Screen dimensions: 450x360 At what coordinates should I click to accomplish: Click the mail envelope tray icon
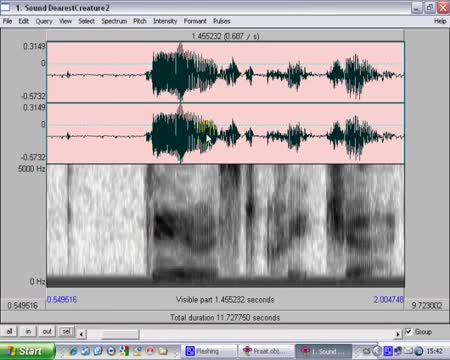[409, 351]
